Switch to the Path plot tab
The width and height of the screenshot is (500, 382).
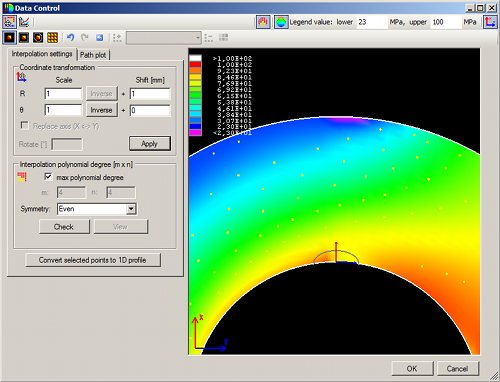[x=93, y=55]
